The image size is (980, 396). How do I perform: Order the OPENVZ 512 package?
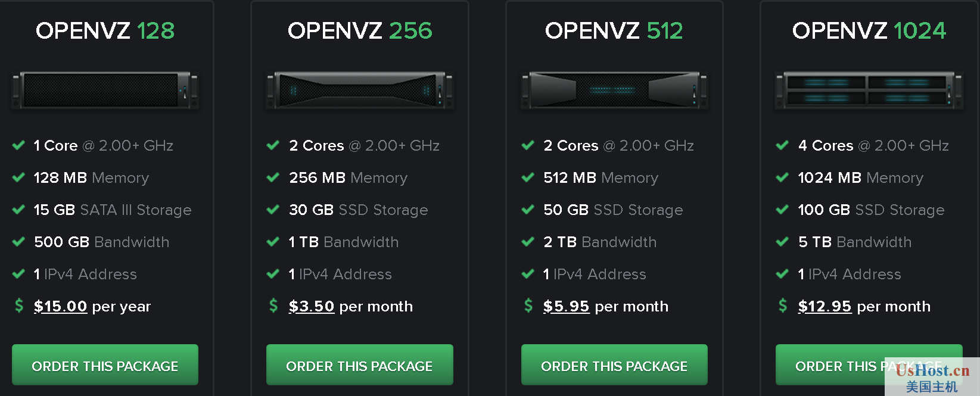tap(614, 365)
